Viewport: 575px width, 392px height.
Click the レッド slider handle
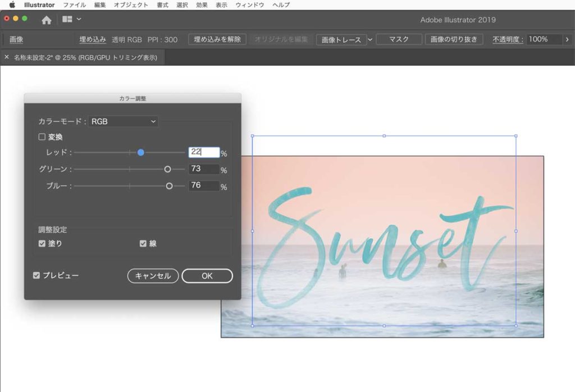click(x=141, y=152)
